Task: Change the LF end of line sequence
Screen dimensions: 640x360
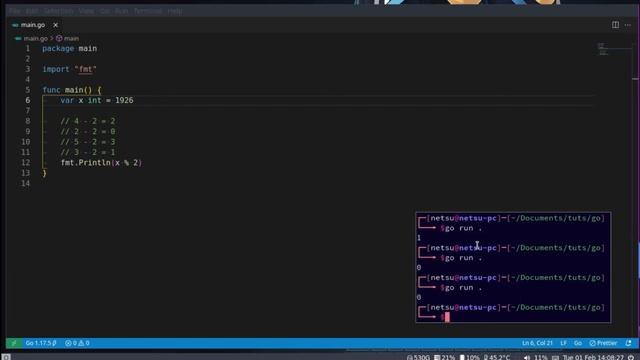Action: click(x=563, y=343)
